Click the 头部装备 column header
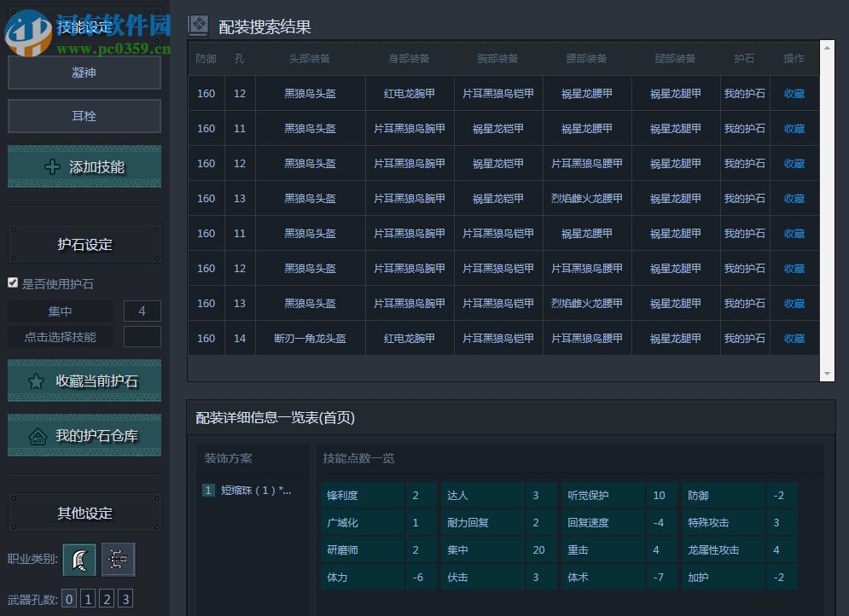The height and width of the screenshot is (616, 849). pos(309,58)
